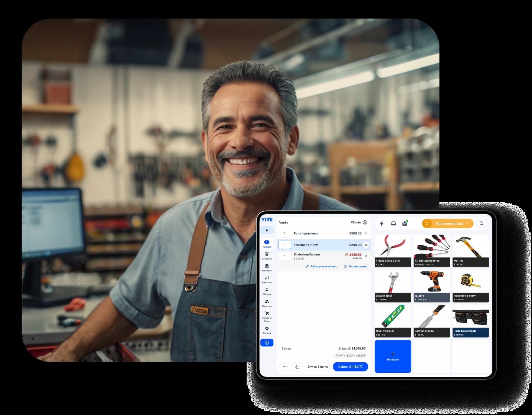
Task: Open Pedidos in the sidebar
Action: pos(267,244)
